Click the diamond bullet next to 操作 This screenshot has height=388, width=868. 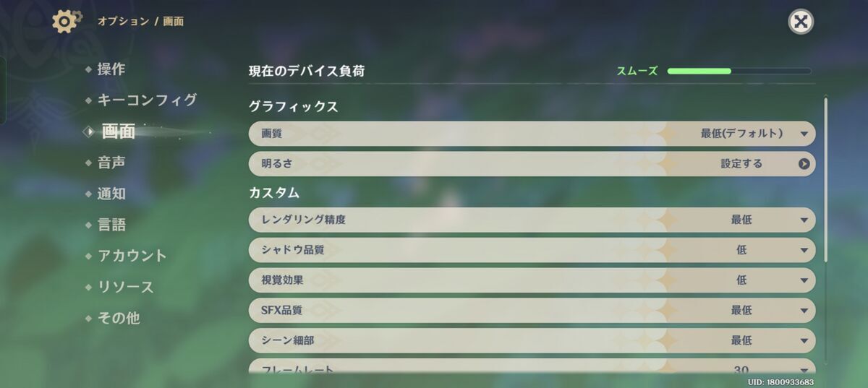click(88, 69)
